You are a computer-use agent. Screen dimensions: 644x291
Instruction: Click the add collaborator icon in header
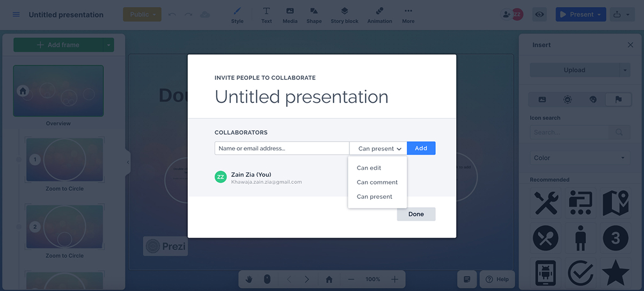[x=506, y=14]
